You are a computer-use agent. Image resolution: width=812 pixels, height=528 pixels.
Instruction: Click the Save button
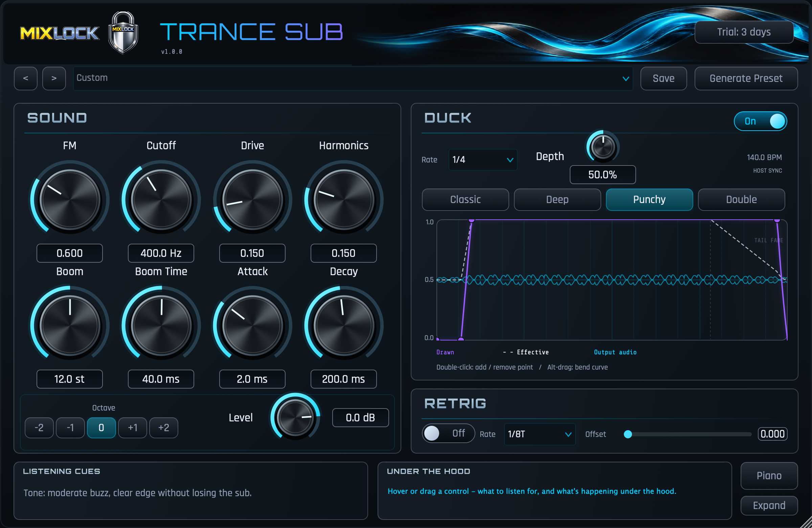pos(663,79)
